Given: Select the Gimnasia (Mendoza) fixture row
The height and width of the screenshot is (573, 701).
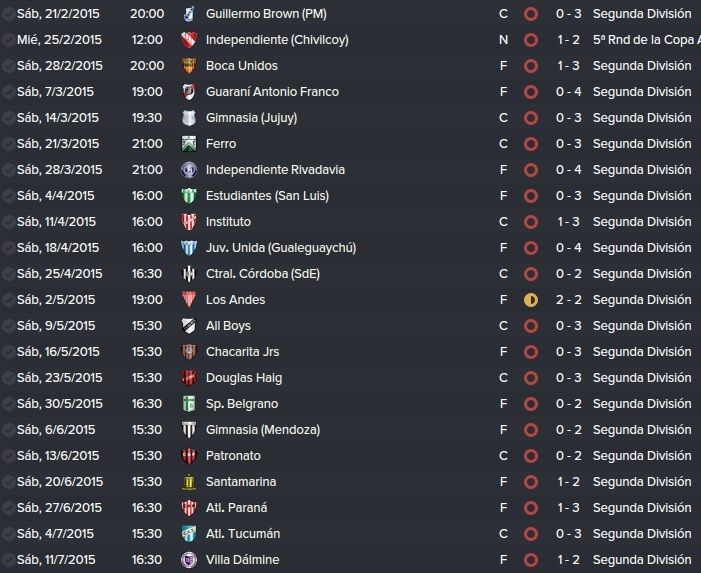Looking at the screenshot, I should [x=350, y=430].
